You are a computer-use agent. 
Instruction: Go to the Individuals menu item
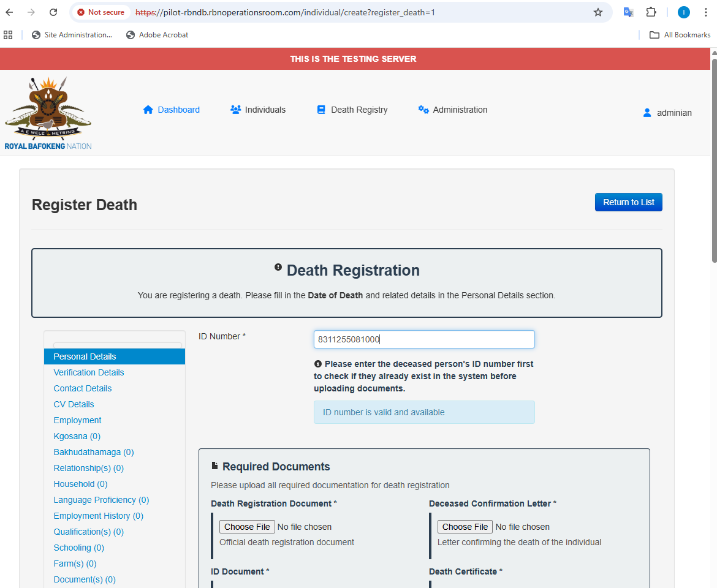[258, 110]
